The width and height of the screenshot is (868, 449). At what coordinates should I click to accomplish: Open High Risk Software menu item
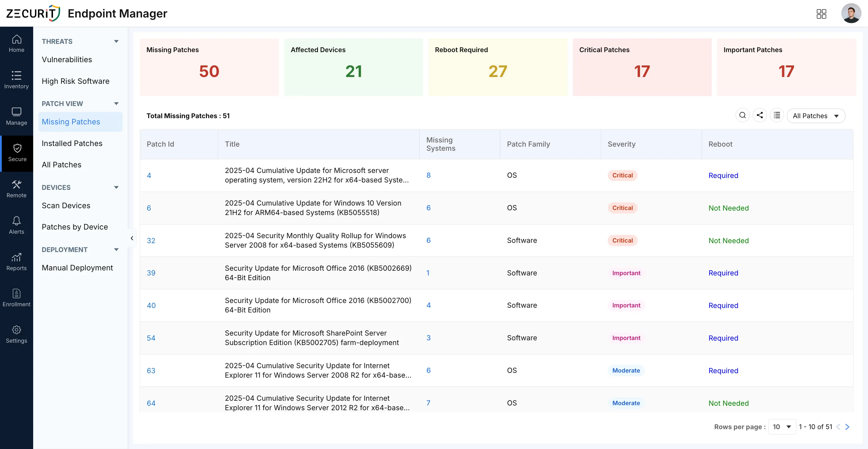click(75, 81)
